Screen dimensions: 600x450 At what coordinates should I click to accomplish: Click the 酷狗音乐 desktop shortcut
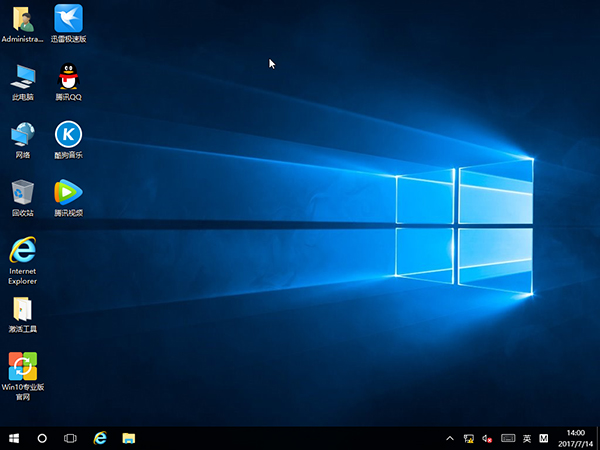68,135
